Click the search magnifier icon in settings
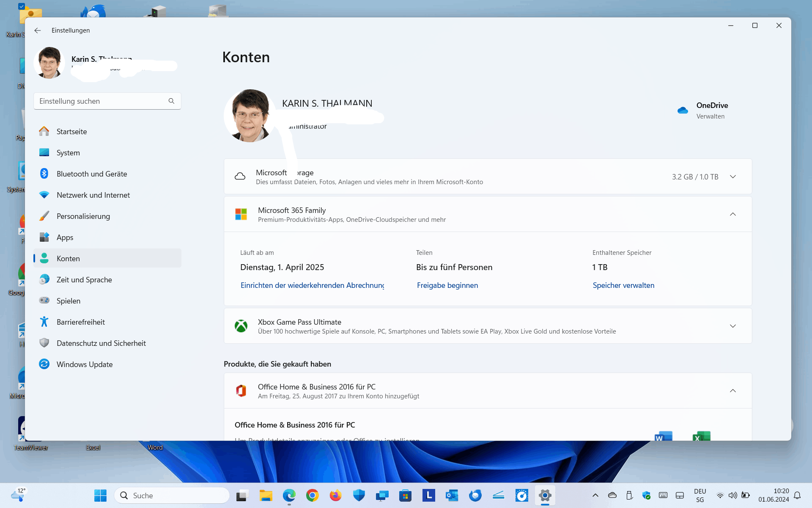The width and height of the screenshot is (812, 508). 171,101
